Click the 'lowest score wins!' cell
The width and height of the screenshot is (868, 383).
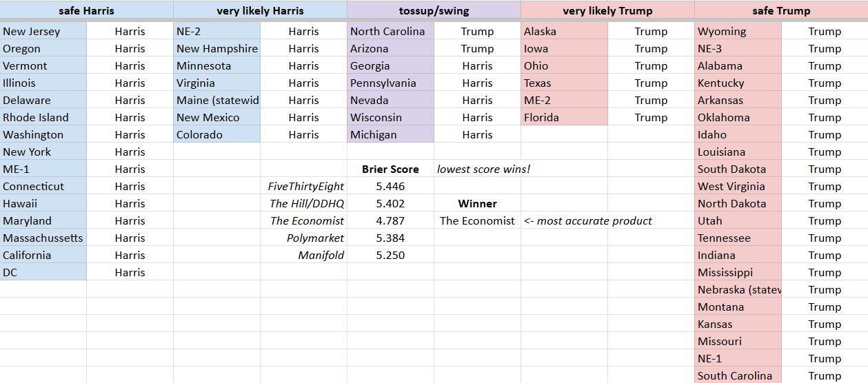point(484,169)
